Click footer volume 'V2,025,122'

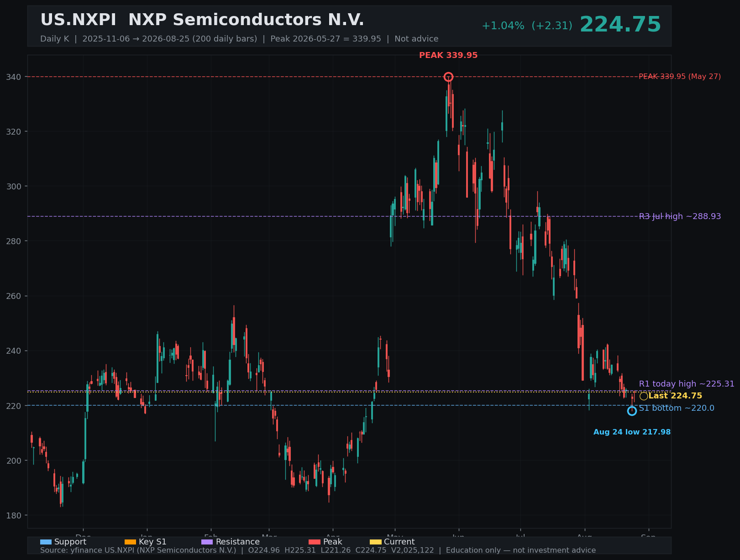click(413, 550)
